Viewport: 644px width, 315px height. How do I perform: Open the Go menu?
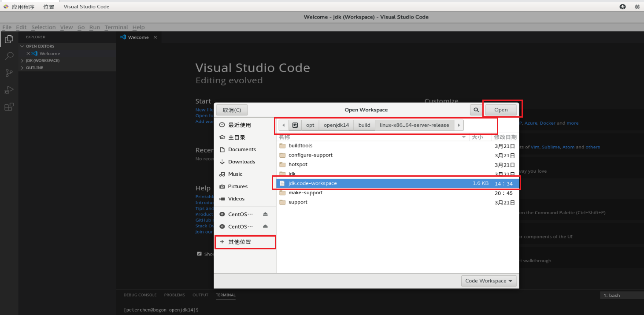[x=81, y=27]
